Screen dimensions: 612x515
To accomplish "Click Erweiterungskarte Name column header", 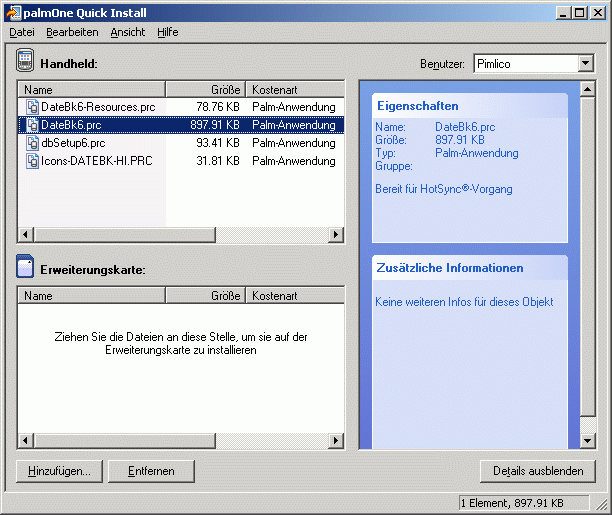I will click(x=92, y=296).
